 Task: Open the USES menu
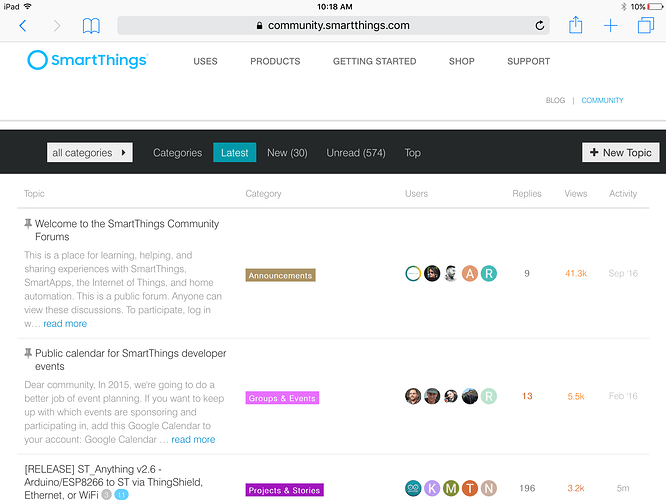[205, 61]
